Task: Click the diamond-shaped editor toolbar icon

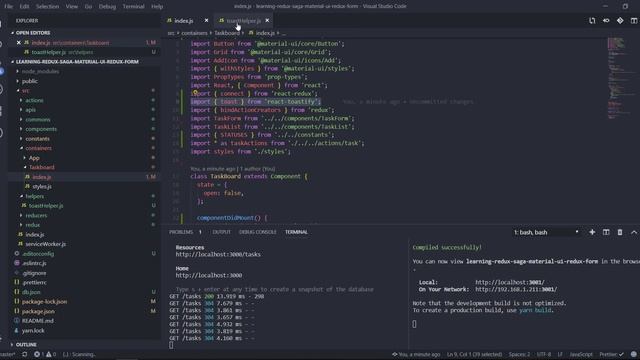Action: point(620,20)
